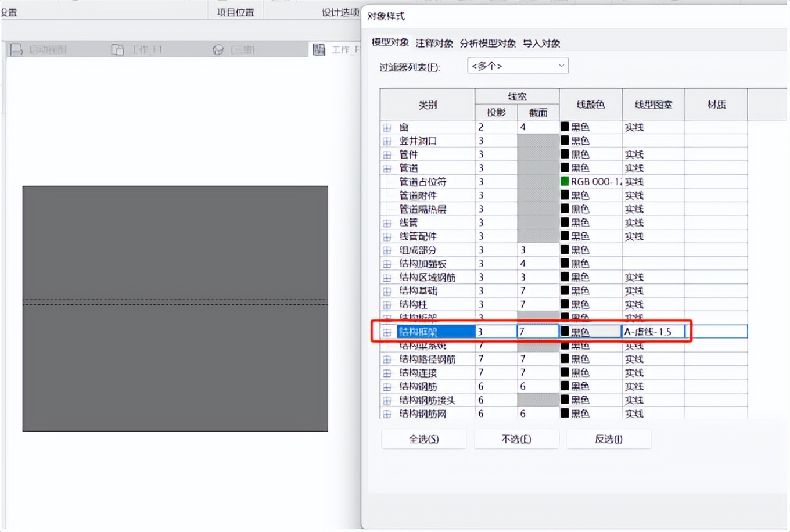Click the black line color swatch for 窗
The width and height of the screenshot is (790, 532).
[x=565, y=127]
